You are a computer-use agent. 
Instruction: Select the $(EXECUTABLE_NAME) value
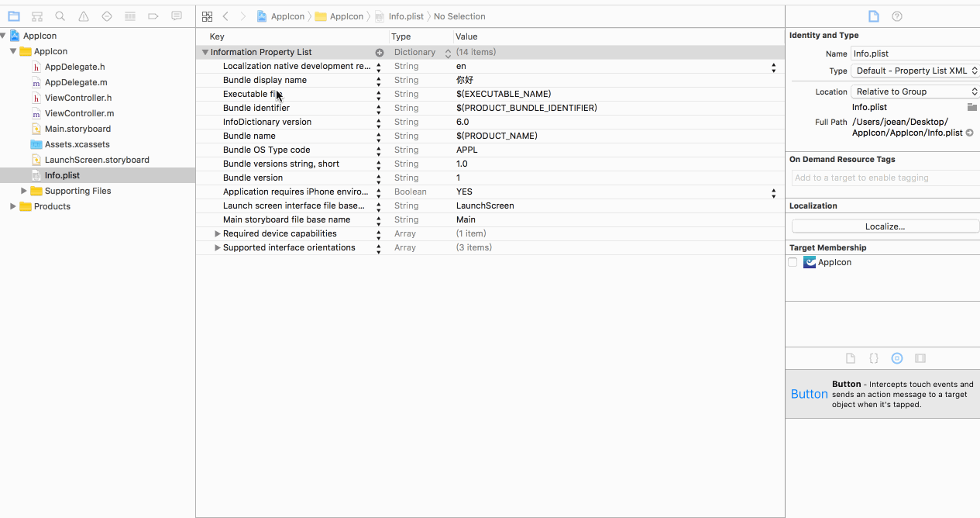(504, 94)
